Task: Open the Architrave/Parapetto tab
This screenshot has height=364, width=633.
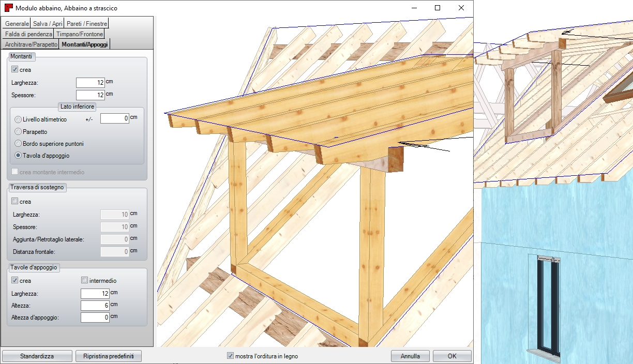Action: coord(31,44)
